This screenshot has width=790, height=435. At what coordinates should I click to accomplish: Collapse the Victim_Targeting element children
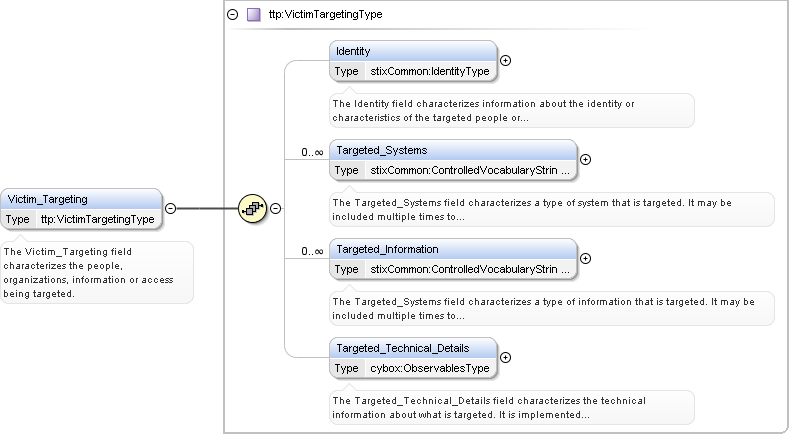[170, 208]
